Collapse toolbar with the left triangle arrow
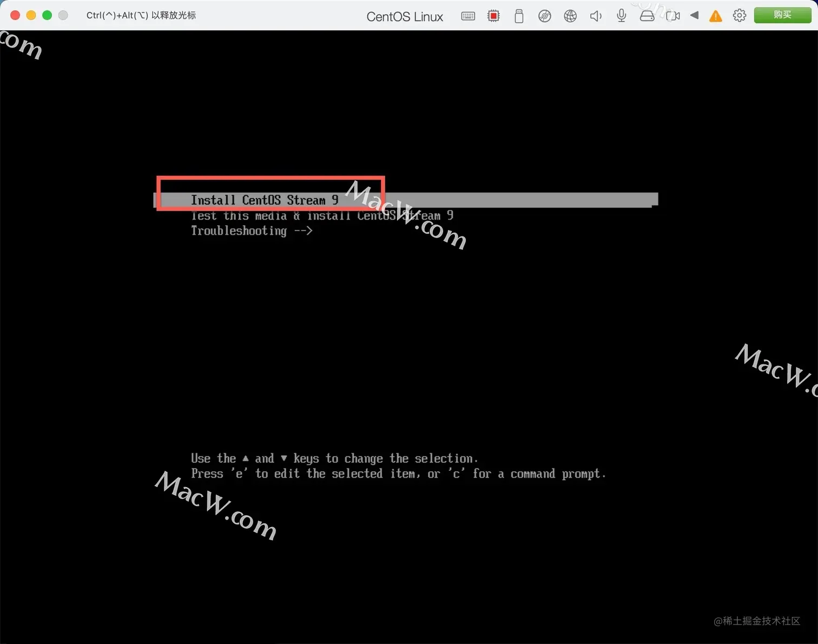This screenshot has width=818, height=644. point(695,16)
